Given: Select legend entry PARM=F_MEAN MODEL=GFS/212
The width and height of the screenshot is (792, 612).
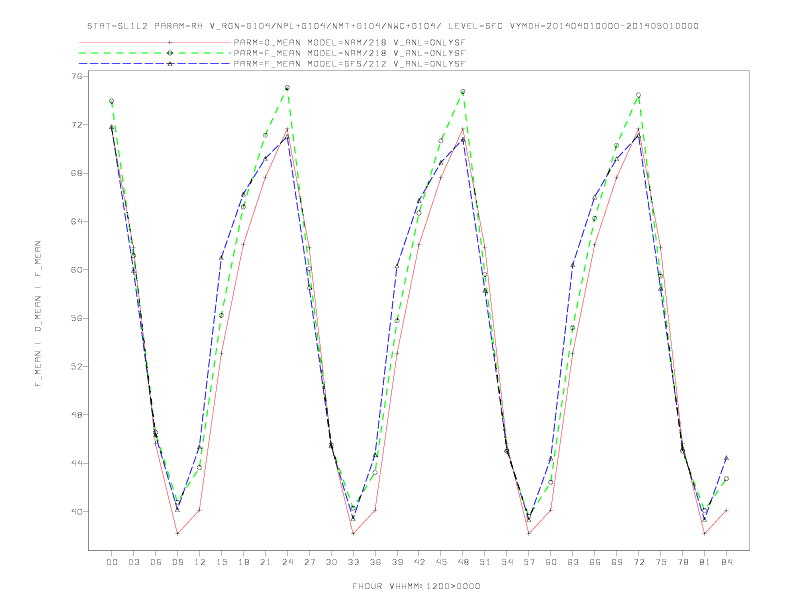Looking at the screenshot, I should tap(349, 64).
